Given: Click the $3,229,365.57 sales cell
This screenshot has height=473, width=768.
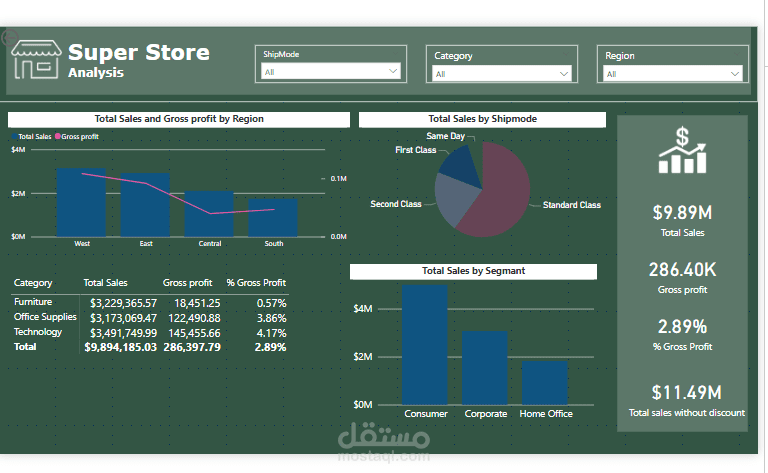Looking at the screenshot, I should coord(123,303).
